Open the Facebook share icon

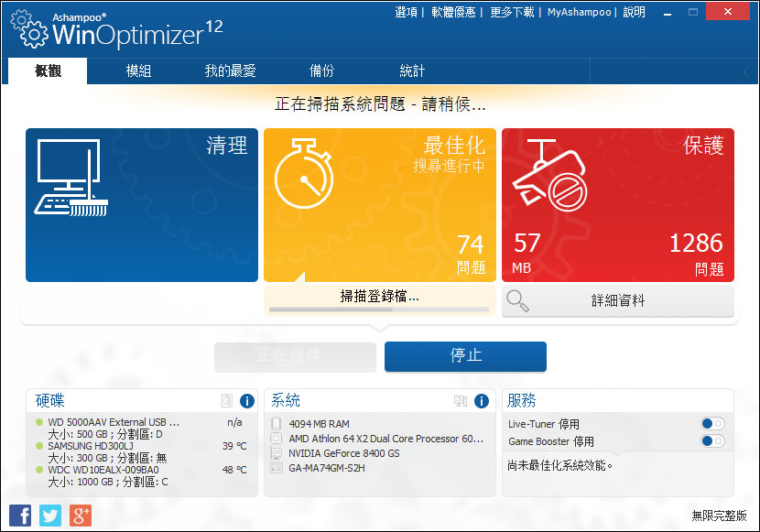(20, 515)
